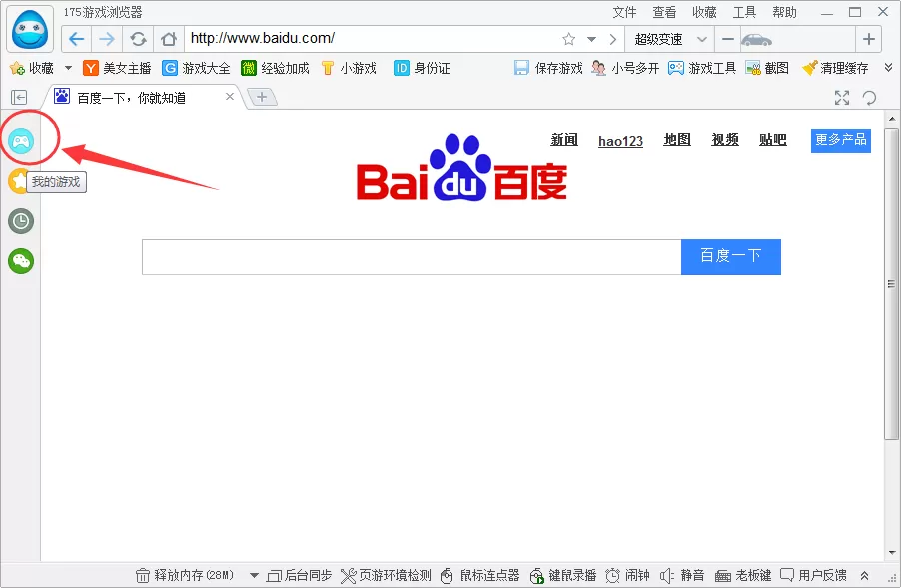Expand favorites dropdown arrow next to 收藏
Screen dimensions: 901x588
[x=68, y=68]
